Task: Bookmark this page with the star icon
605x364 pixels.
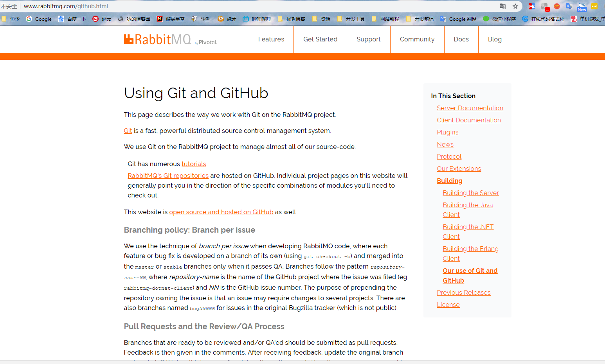Action: [x=515, y=6]
